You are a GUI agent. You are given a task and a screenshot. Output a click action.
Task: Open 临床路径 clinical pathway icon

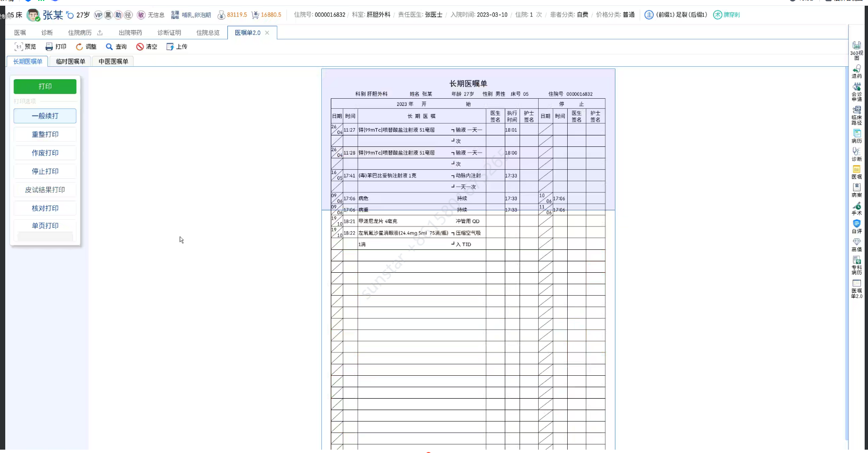click(857, 115)
